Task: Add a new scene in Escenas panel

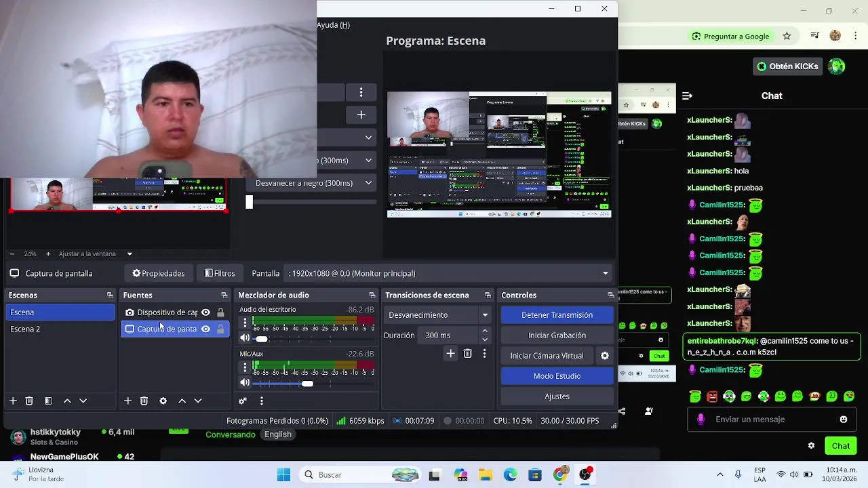Action: [x=13, y=401]
